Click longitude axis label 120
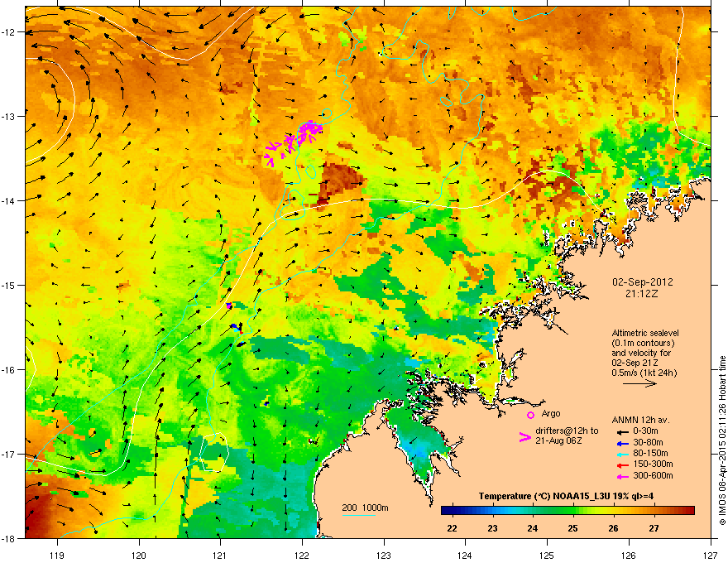This screenshot has width=728, height=563. pos(139,555)
